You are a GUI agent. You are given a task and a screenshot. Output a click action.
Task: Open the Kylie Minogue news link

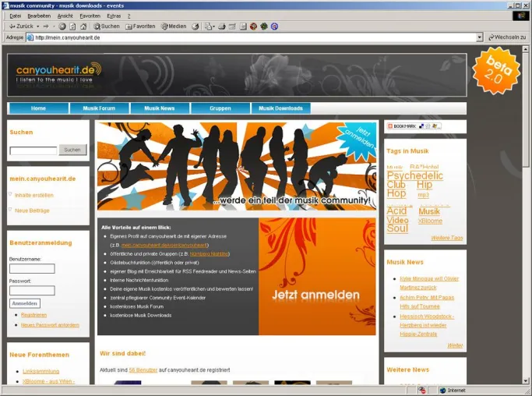pyautogui.click(x=429, y=283)
